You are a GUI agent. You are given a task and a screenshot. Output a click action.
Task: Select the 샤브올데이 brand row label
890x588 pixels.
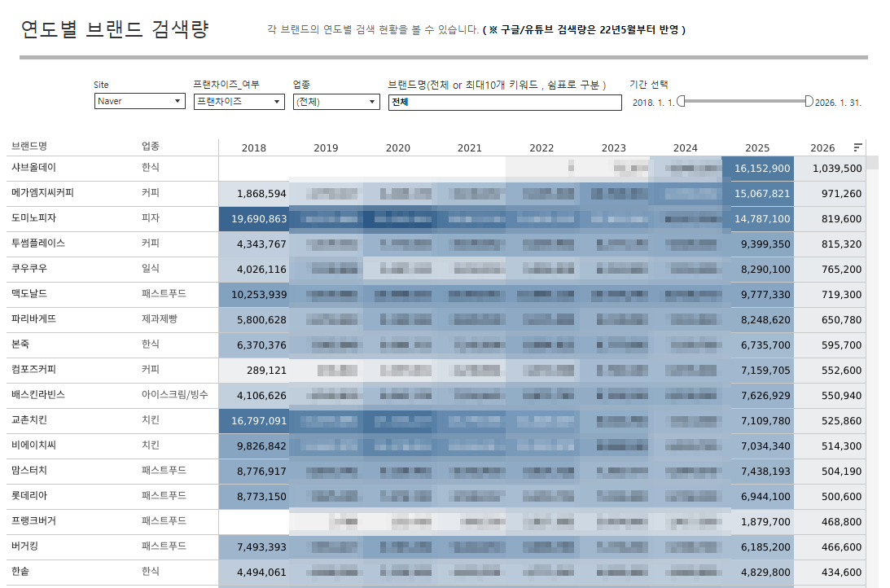click(x=34, y=168)
